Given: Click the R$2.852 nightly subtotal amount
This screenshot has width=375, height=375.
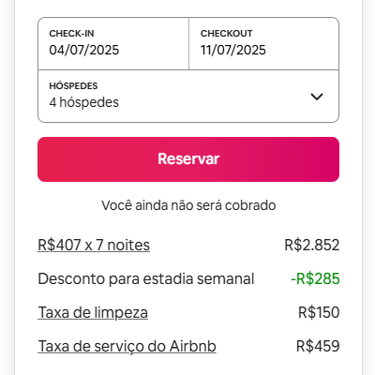Looking at the screenshot, I should click(312, 245).
